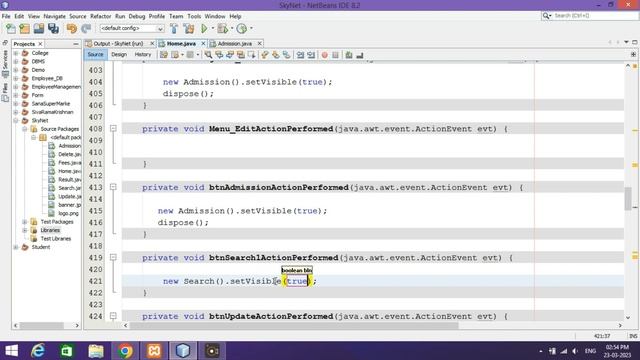Click the Save All toolbar icon
640x360 pixels.
click(x=53, y=29)
